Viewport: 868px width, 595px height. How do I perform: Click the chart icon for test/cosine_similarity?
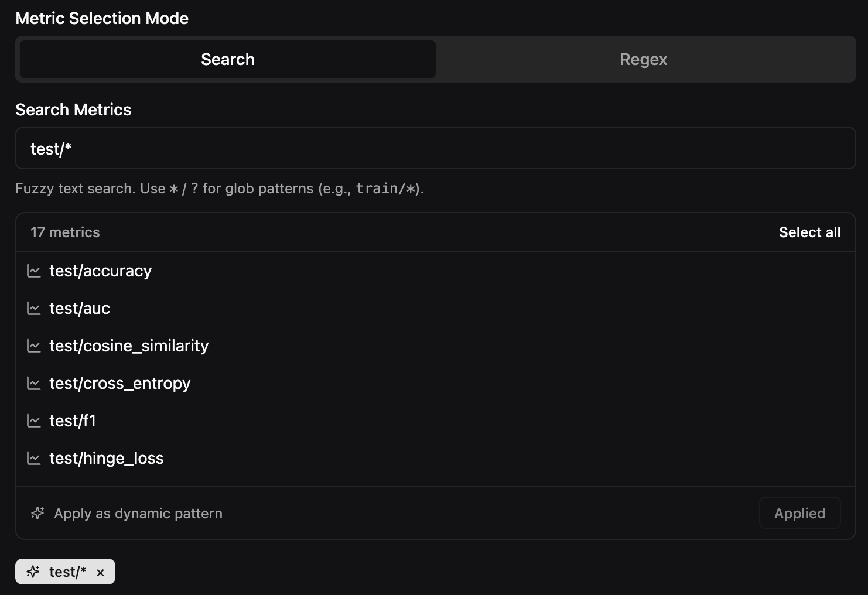click(x=34, y=346)
